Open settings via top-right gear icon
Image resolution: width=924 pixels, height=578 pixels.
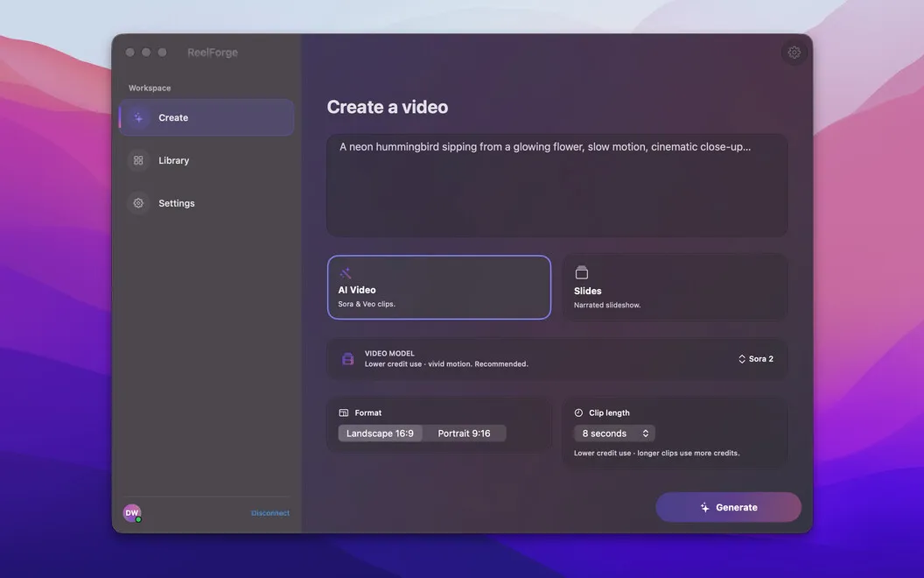coord(794,53)
